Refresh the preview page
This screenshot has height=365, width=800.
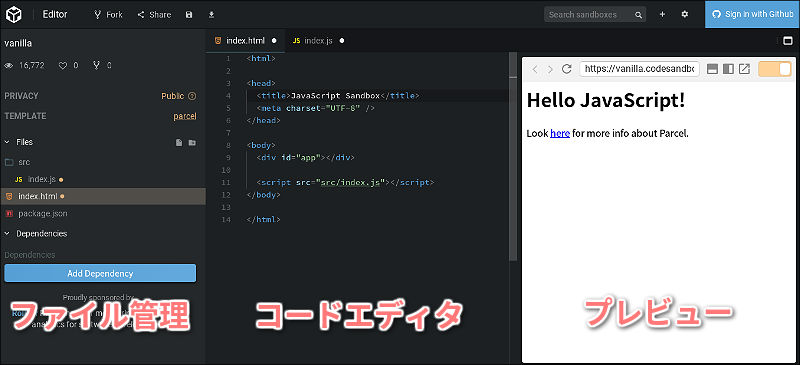point(566,69)
